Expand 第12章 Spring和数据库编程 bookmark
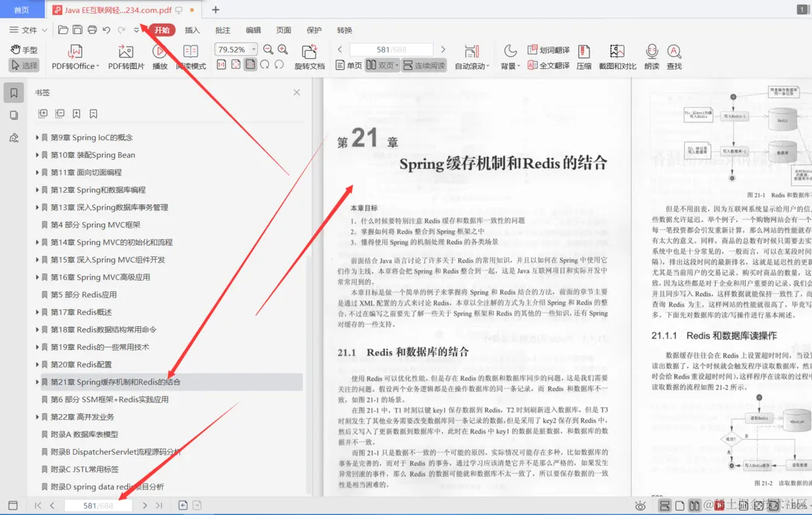 pyautogui.click(x=37, y=190)
